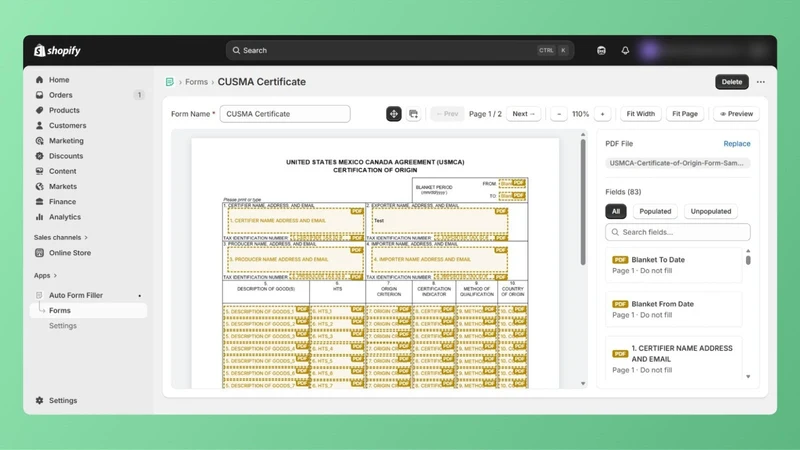Click PDF badge on Certifier Name Address field
800x450 pixels.
point(620,354)
